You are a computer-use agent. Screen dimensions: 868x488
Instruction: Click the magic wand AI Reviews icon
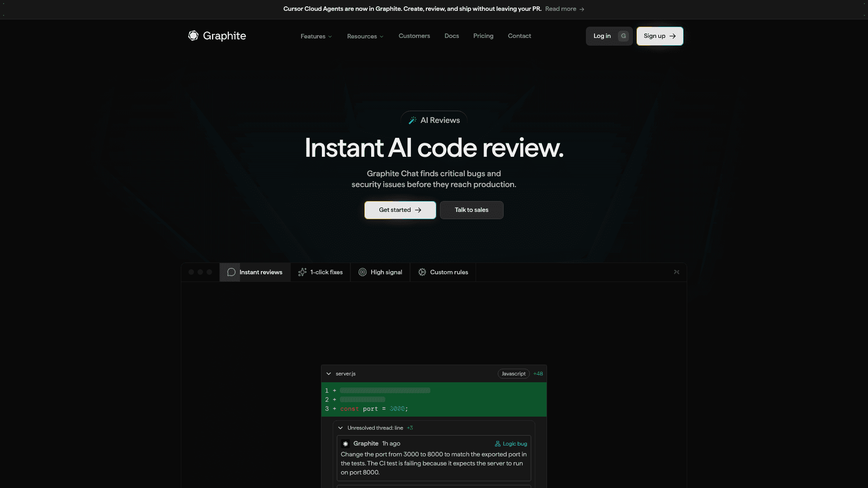coord(412,120)
